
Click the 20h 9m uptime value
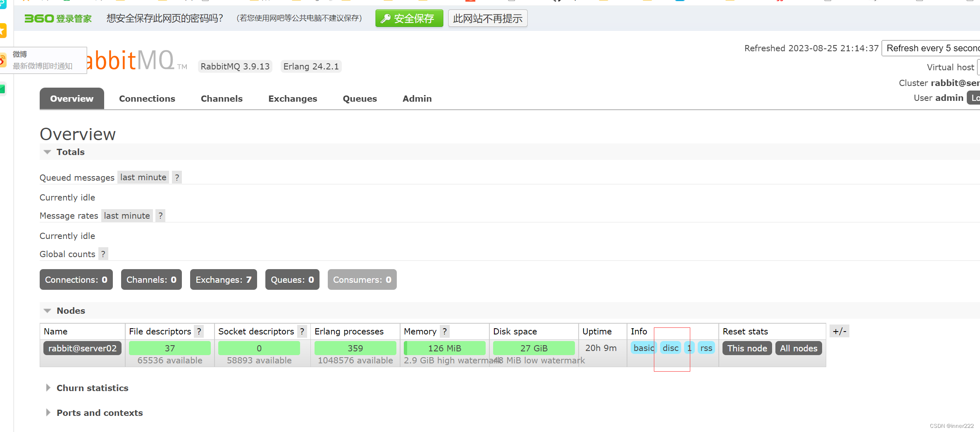pyautogui.click(x=601, y=348)
